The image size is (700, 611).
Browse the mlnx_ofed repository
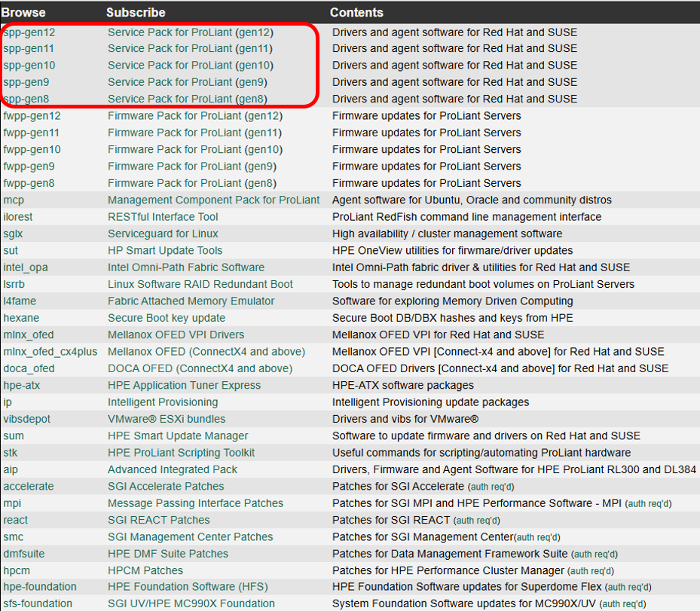(29, 335)
